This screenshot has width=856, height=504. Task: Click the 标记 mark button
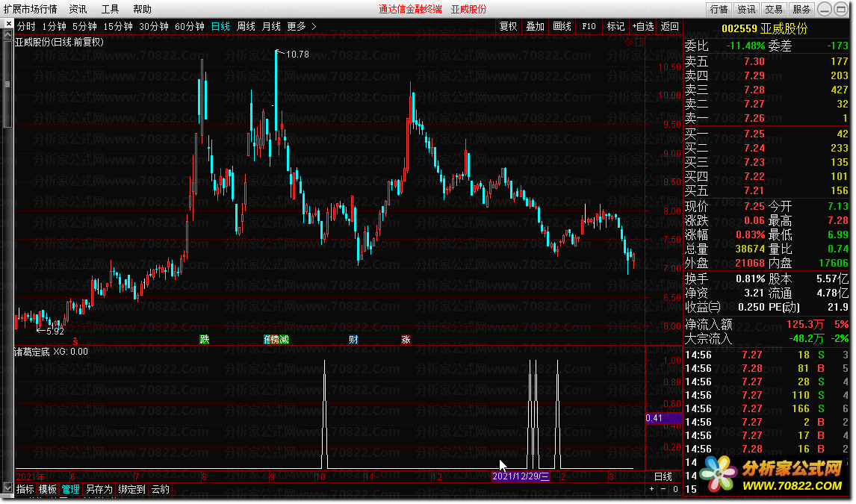click(615, 26)
